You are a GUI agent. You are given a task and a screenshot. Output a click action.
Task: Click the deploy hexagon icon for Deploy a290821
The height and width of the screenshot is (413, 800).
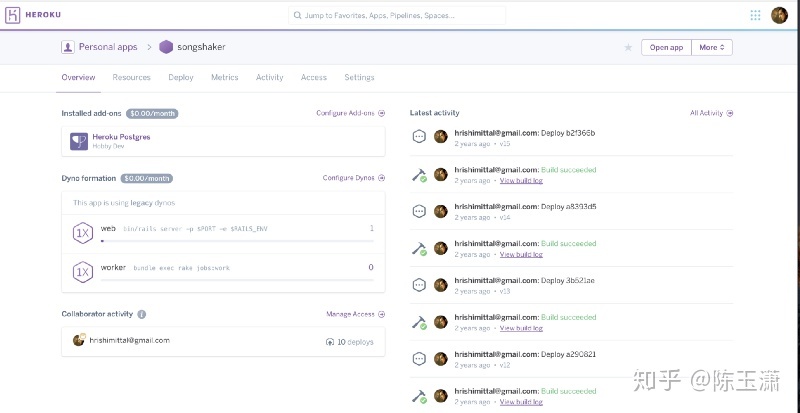pyautogui.click(x=419, y=359)
